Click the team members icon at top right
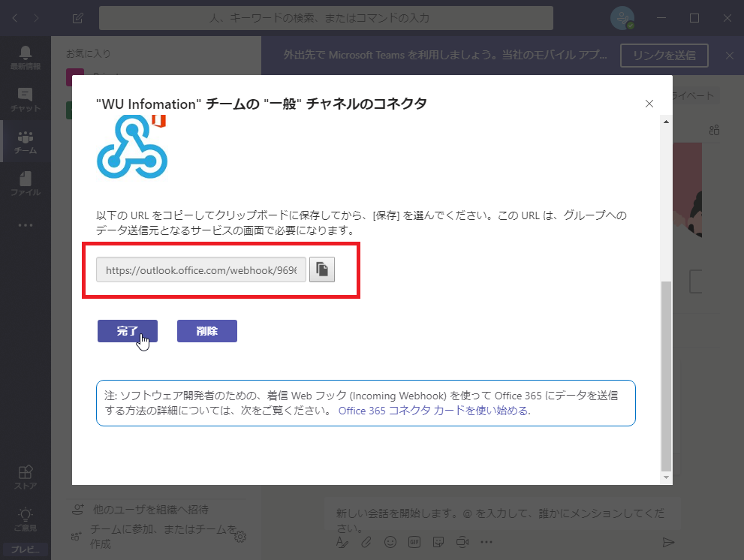The image size is (744, 560). (x=714, y=130)
